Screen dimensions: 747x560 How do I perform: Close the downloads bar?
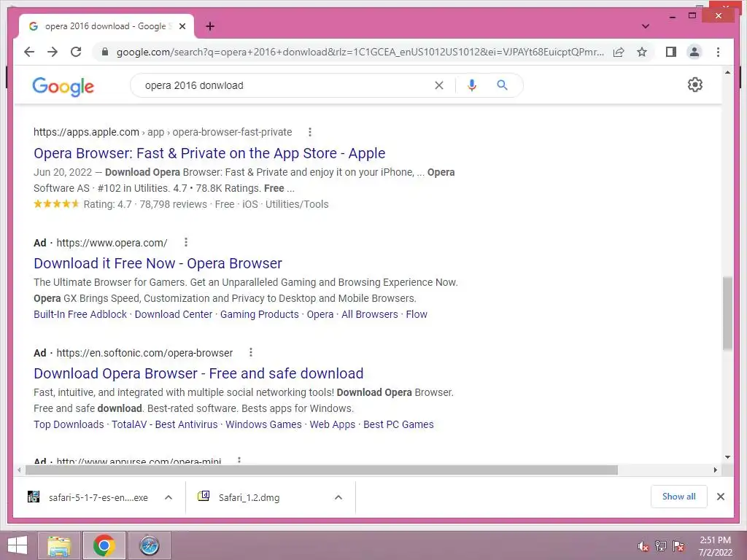pos(720,497)
